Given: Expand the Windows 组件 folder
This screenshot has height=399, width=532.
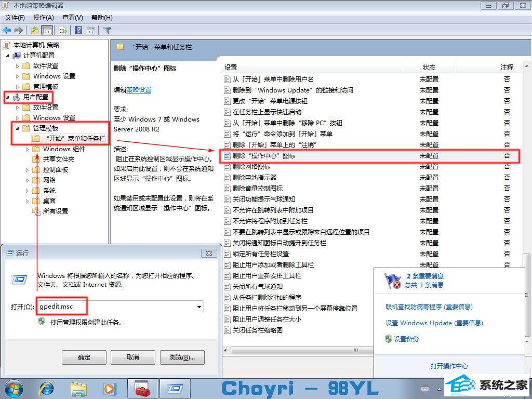Looking at the screenshot, I should point(27,149).
